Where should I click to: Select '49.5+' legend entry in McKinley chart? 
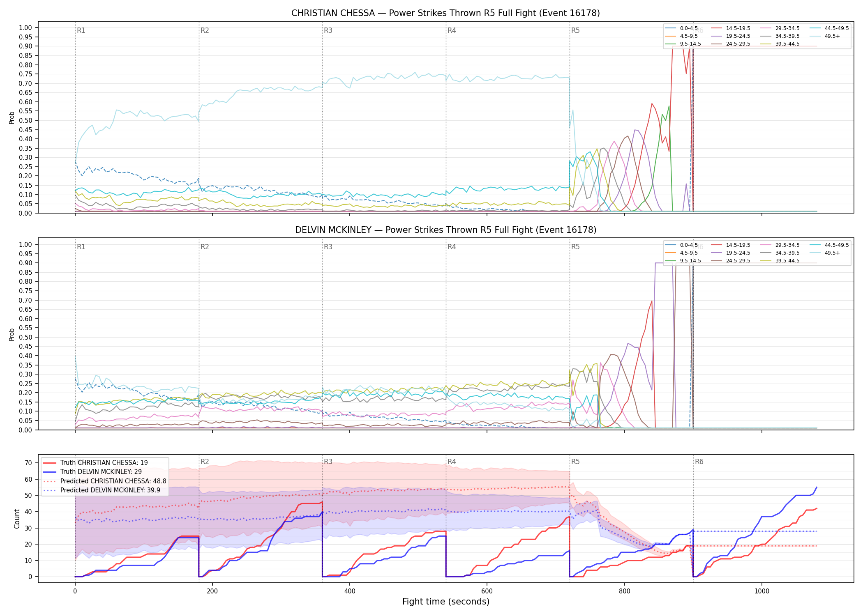(x=825, y=253)
